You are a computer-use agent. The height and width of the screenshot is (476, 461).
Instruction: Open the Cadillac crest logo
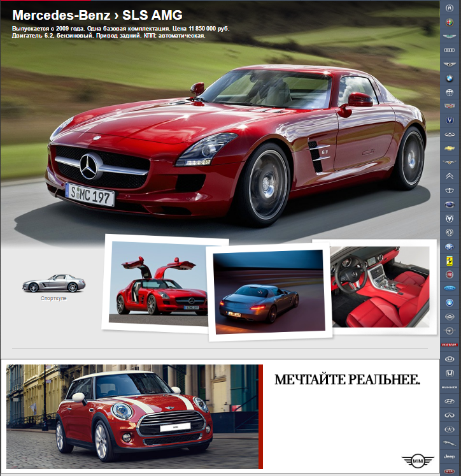[449, 106]
